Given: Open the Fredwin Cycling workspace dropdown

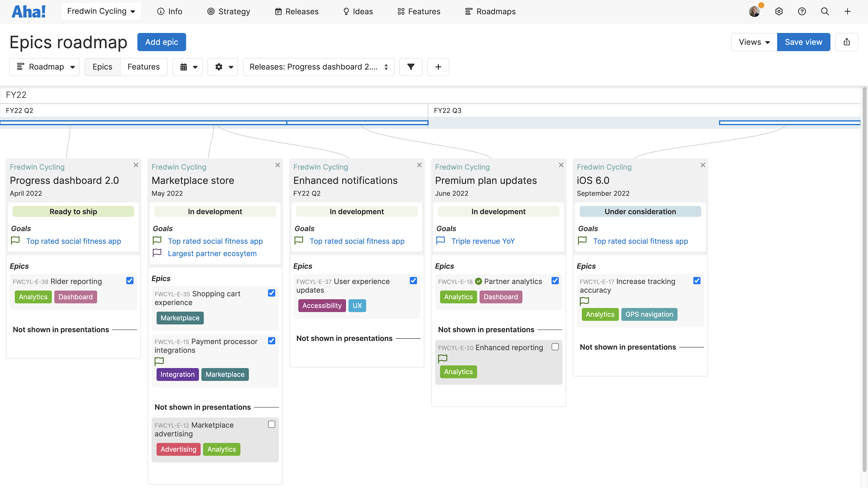Looking at the screenshot, I should point(101,11).
